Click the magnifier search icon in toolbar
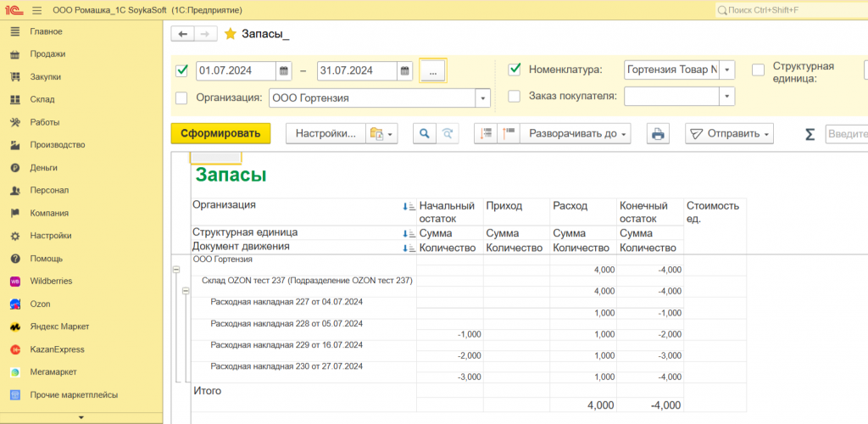The width and height of the screenshot is (868, 424). point(424,134)
